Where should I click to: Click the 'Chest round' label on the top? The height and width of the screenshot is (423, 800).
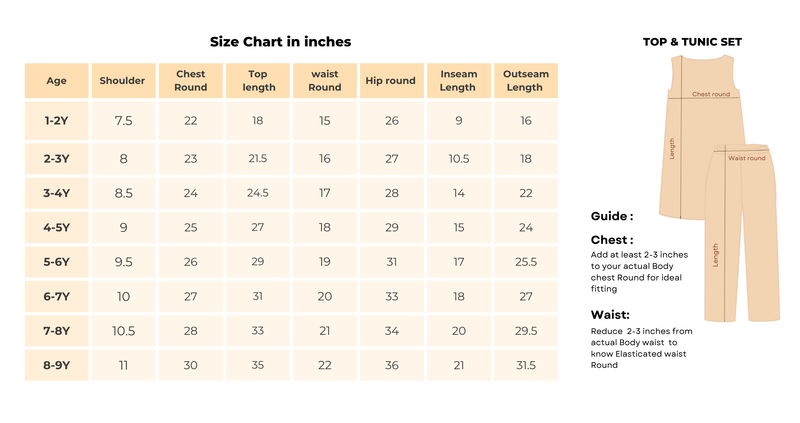click(710, 95)
